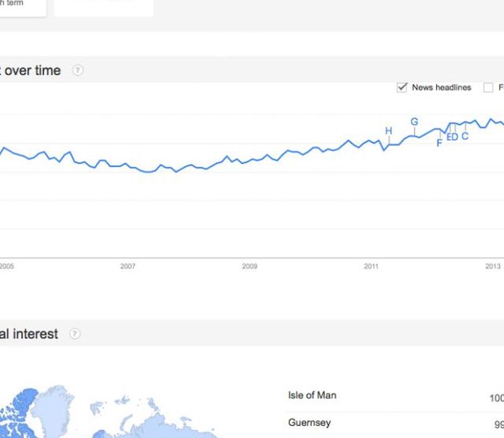Open headline marker F on the trend line
The image size is (504, 438).
coord(439,143)
